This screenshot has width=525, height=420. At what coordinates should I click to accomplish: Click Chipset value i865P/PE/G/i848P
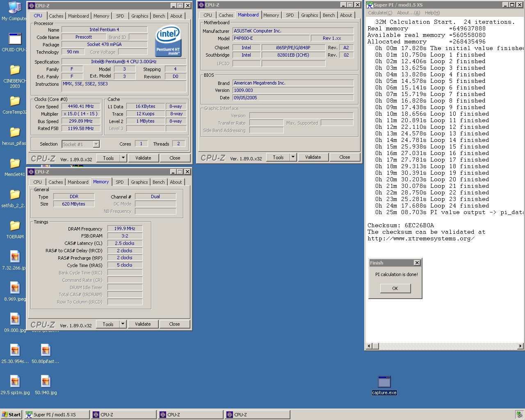click(293, 48)
